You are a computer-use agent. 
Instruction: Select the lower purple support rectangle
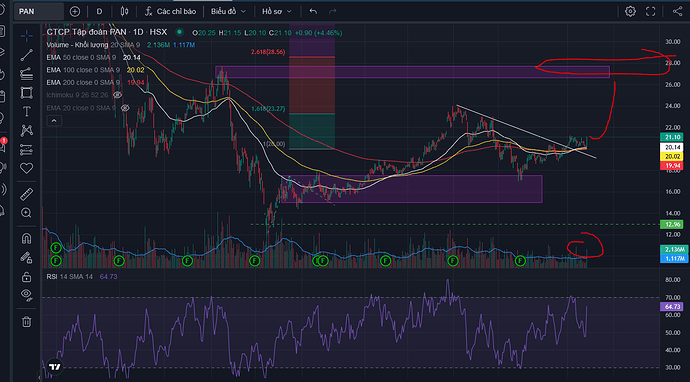point(411,189)
